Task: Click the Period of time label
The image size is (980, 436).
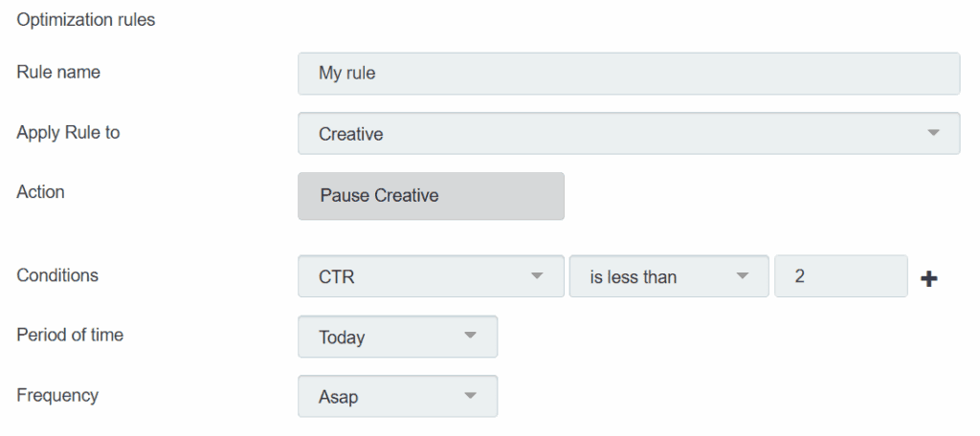Action: click(x=70, y=335)
